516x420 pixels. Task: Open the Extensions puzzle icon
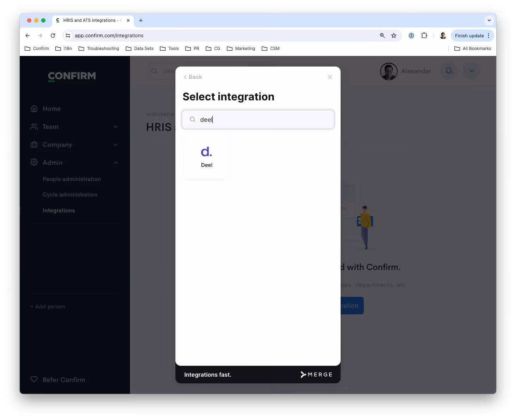424,36
